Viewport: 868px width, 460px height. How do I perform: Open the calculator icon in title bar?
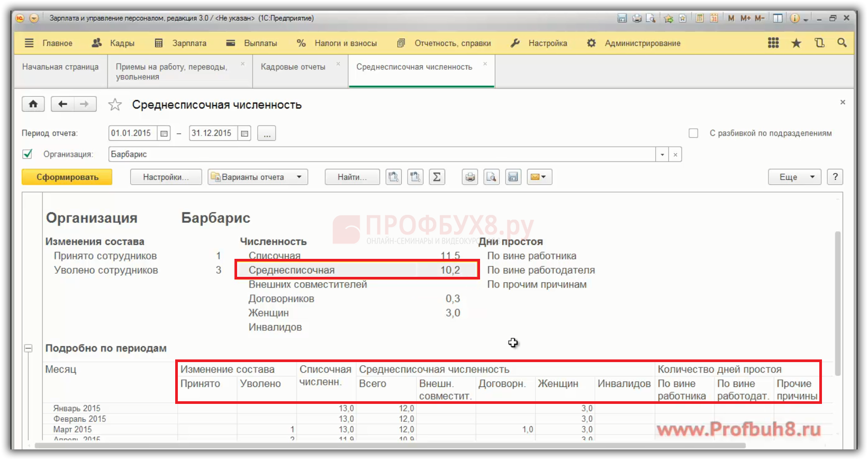point(699,18)
